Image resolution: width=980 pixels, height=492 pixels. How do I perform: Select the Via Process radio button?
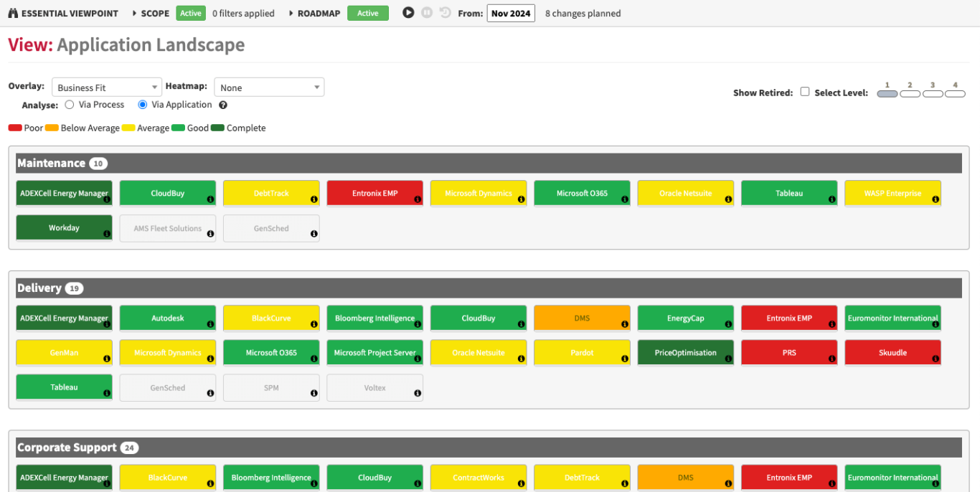coord(70,105)
